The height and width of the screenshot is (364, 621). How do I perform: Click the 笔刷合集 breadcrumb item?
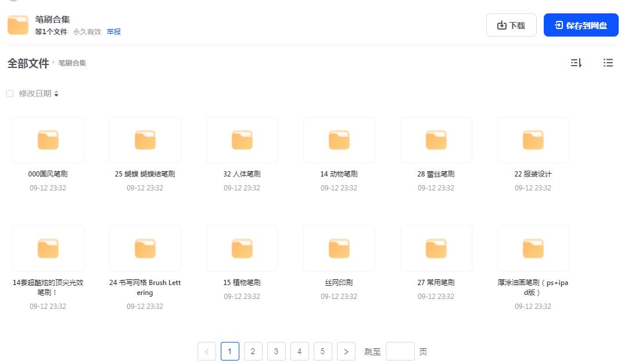click(x=72, y=63)
